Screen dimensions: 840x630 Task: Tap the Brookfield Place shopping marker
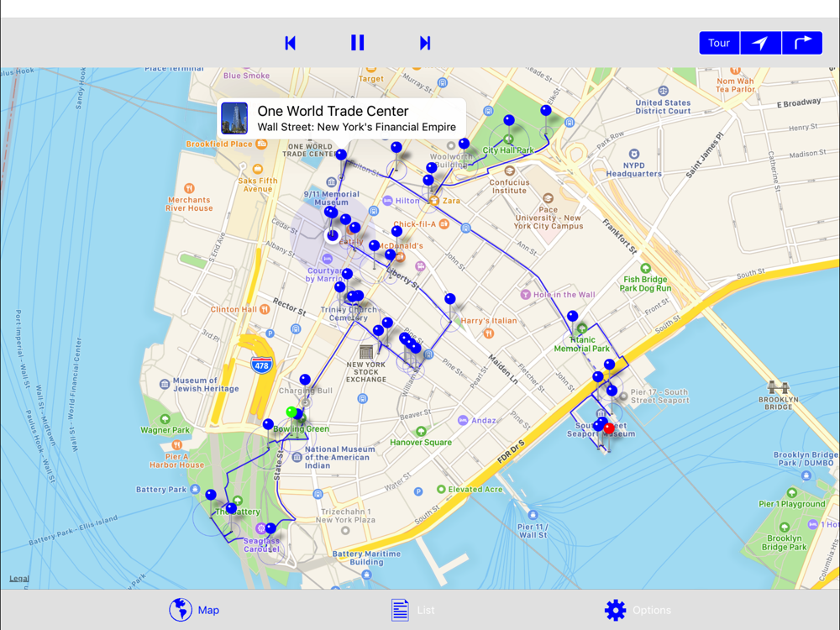[261, 144]
